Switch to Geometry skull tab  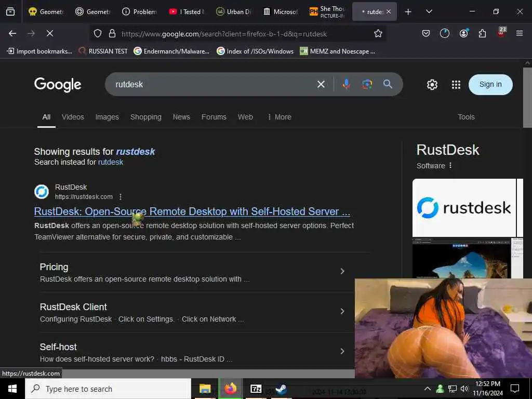pos(46,12)
